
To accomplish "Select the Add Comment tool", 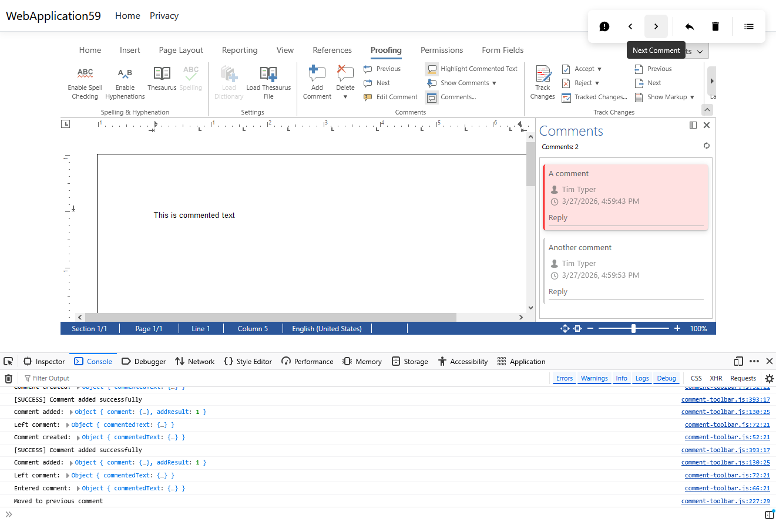I will coord(317,82).
